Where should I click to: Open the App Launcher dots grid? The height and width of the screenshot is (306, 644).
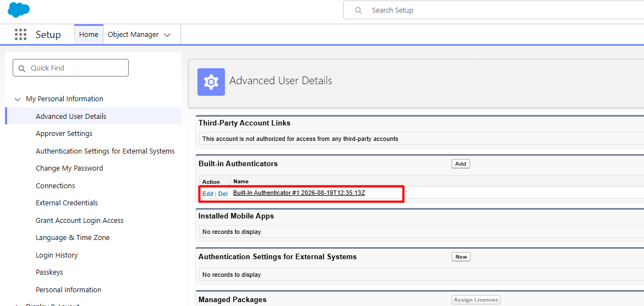[x=20, y=35]
